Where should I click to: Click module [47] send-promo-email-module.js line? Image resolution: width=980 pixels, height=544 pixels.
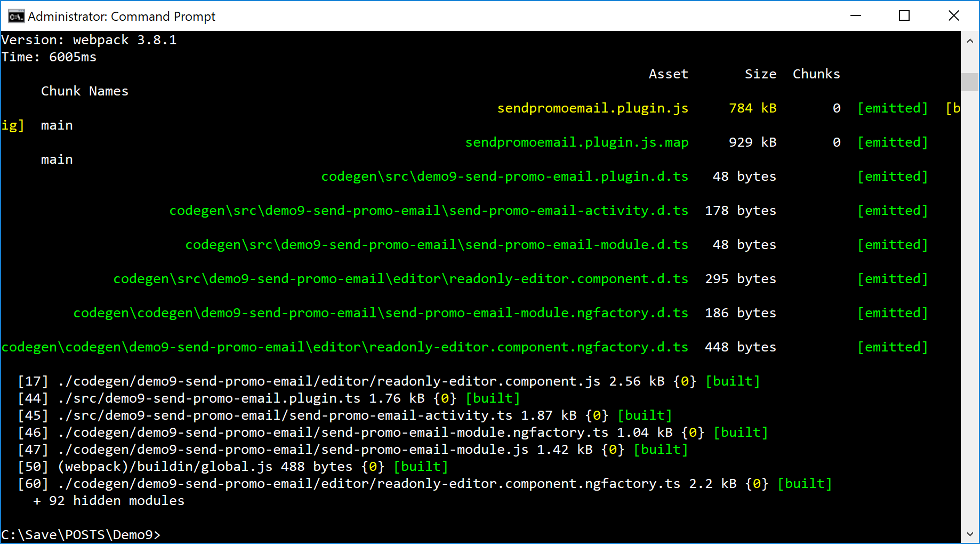tap(353, 450)
